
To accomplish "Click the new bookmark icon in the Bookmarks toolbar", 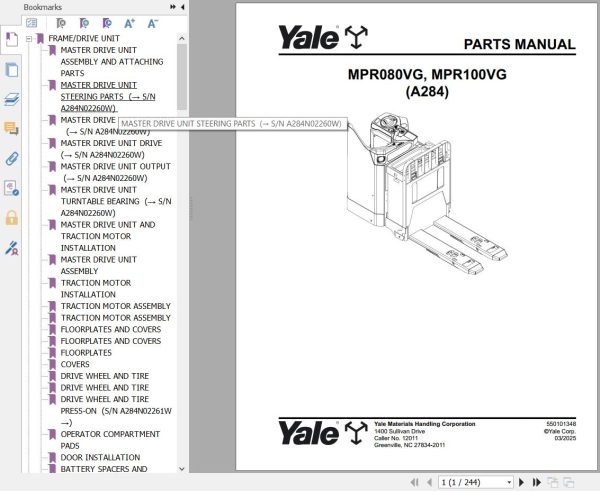I will (x=84, y=23).
